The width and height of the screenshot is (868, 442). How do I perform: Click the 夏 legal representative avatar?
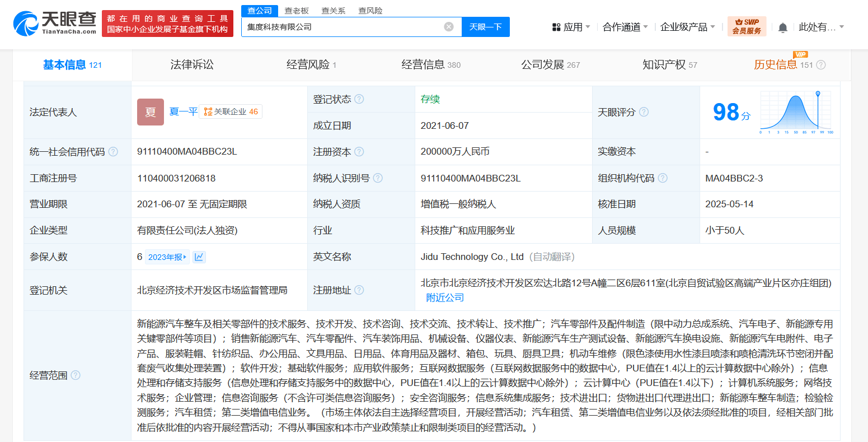151,112
